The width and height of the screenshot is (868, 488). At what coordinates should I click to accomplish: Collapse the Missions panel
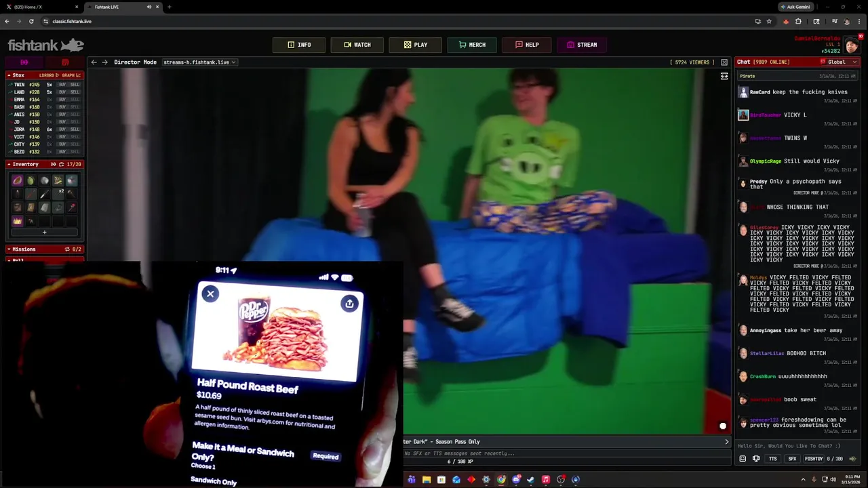tap(9, 249)
